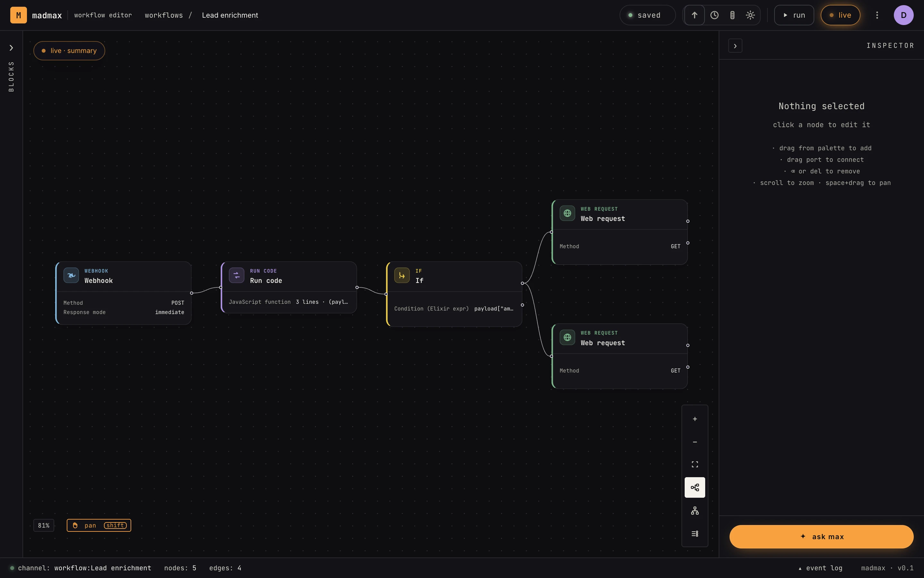
Task: Run the workflow
Action: coord(794,15)
